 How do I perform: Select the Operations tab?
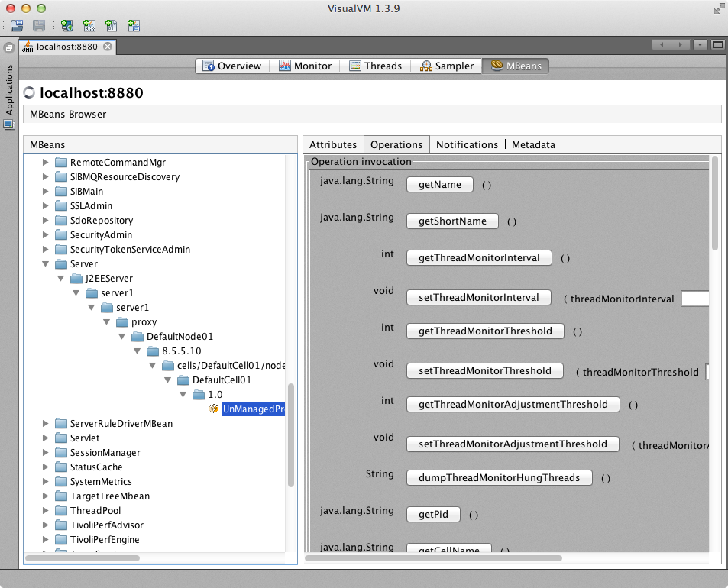tap(396, 144)
